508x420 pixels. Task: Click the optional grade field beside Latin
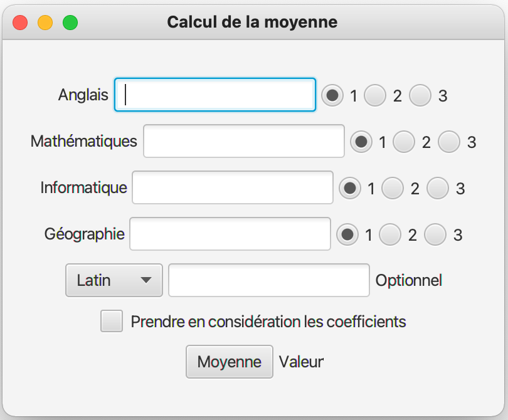pos(269,280)
